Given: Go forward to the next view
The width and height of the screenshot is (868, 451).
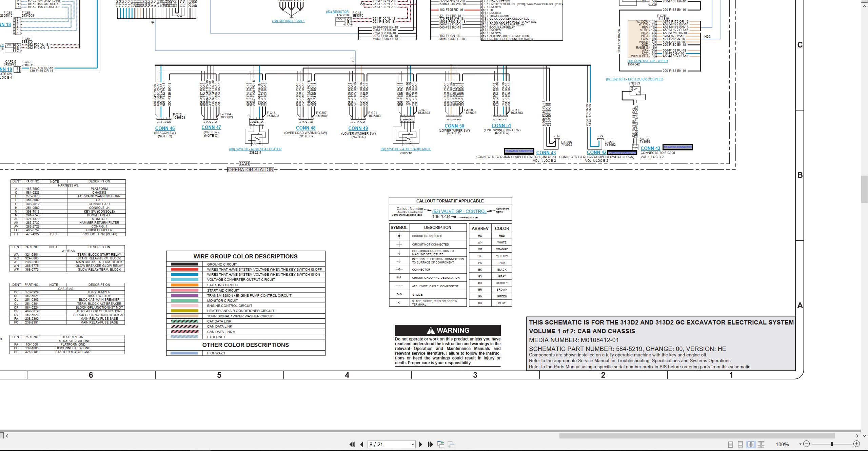Looking at the screenshot, I should pos(451,444).
